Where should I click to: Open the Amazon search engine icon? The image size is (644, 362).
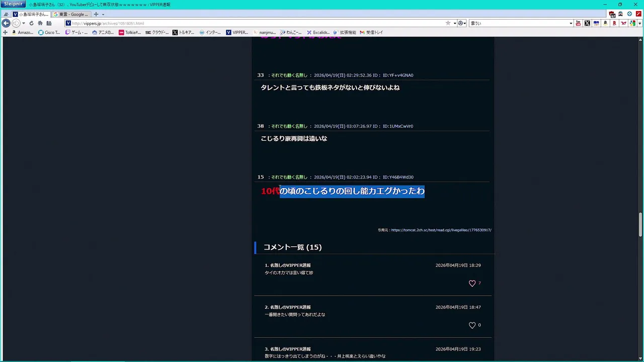pyautogui.click(x=605, y=23)
